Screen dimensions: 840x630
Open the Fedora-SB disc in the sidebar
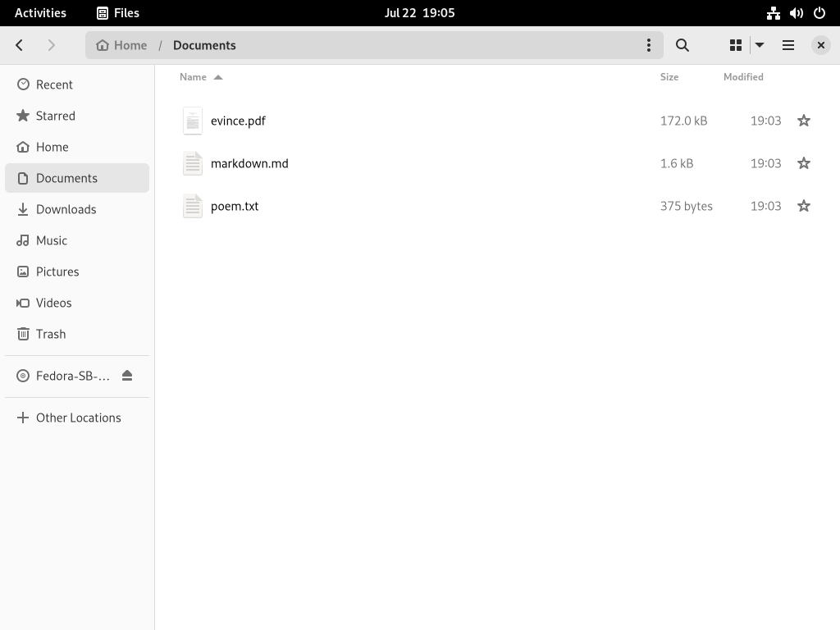tap(72, 376)
